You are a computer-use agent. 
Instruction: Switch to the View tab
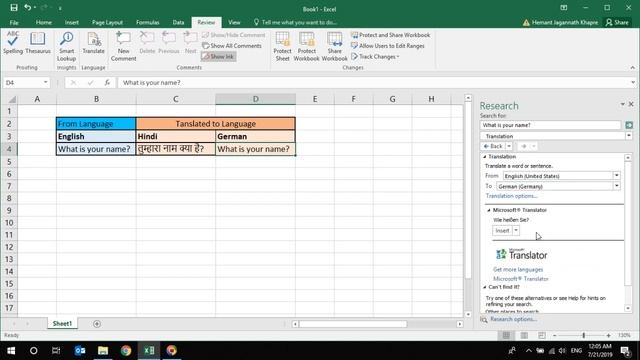(234, 22)
